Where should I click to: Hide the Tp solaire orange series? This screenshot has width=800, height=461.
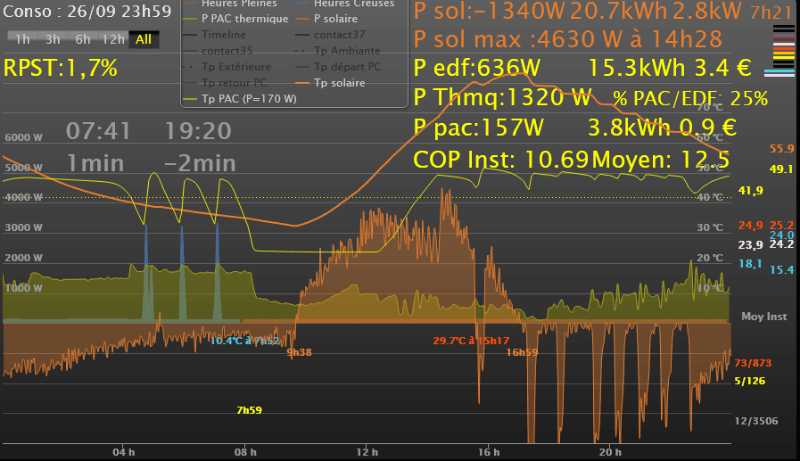point(341,82)
